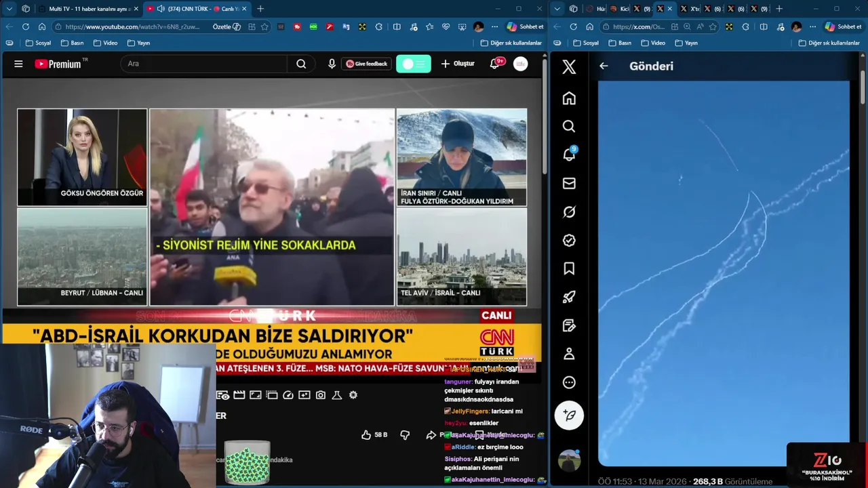Open Sohbet et Copilot in right browser

coord(843,26)
